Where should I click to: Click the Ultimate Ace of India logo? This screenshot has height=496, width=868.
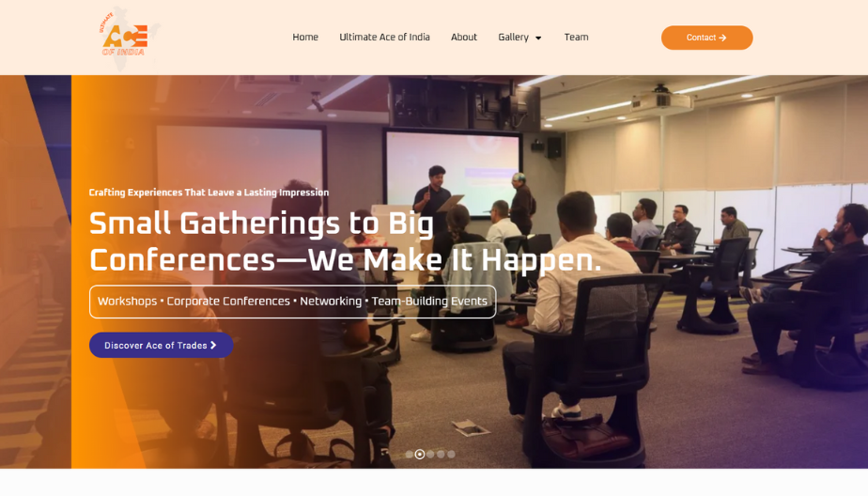pos(129,38)
